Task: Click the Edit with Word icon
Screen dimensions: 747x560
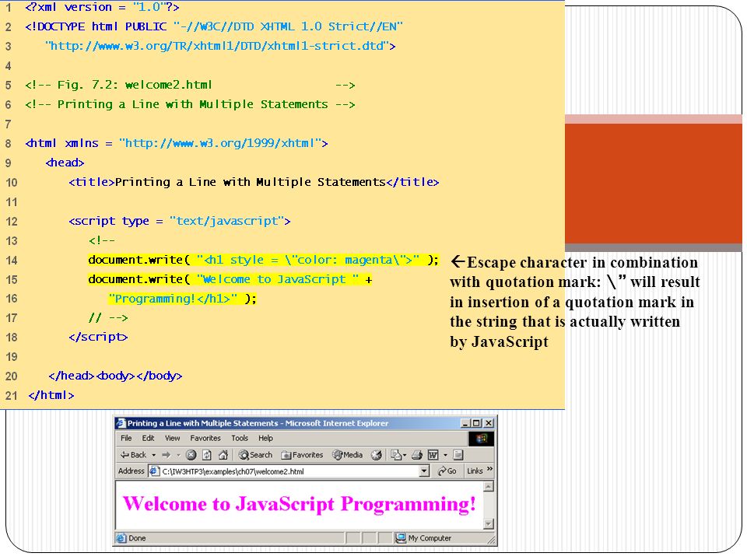Action: click(x=433, y=455)
